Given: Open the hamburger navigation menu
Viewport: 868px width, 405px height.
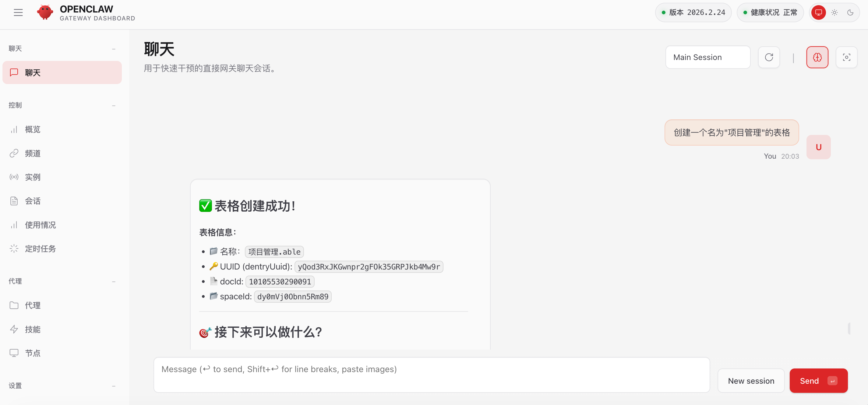Looking at the screenshot, I should [18, 12].
